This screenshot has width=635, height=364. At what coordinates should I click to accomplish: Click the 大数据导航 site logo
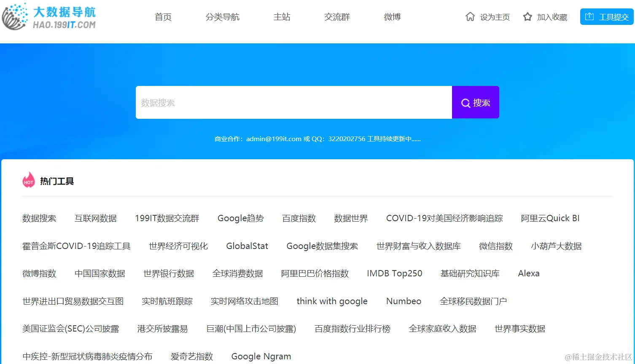(49, 17)
